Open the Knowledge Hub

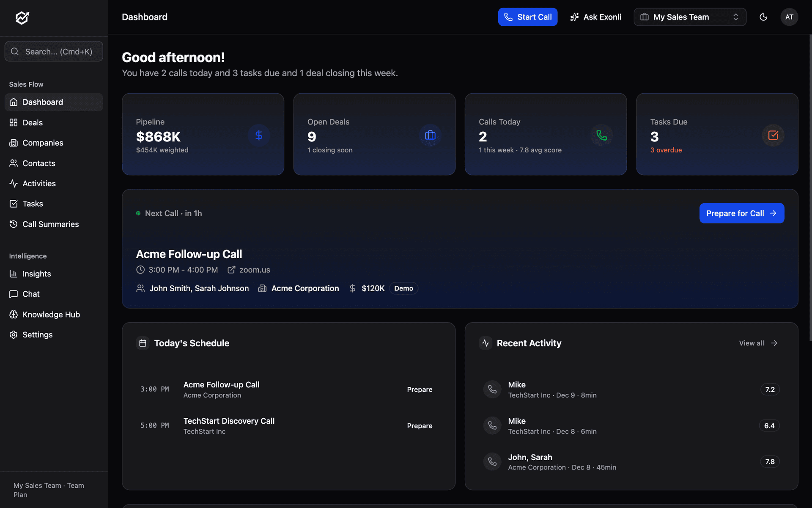pyautogui.click(x=51, y=314)
